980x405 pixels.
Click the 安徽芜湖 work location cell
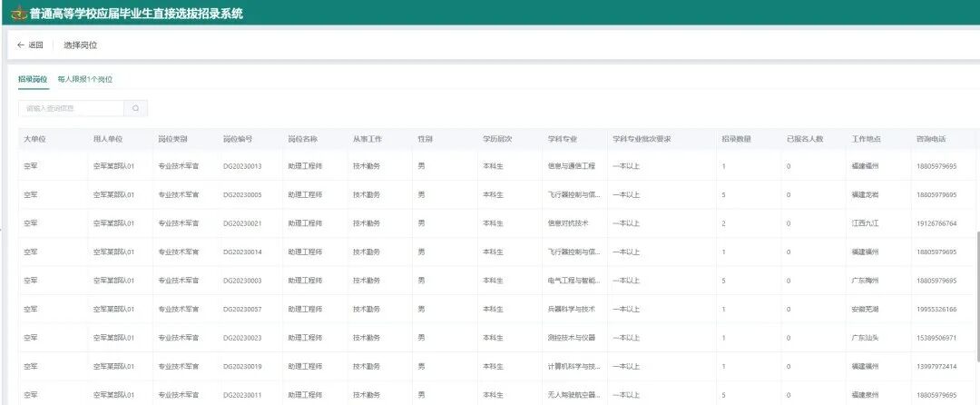pyautogui.click(x=865, y=309)
